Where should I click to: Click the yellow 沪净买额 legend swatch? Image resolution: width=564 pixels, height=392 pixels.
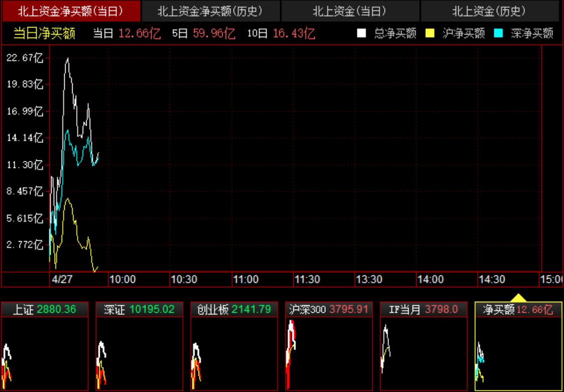tap(430, 34)
